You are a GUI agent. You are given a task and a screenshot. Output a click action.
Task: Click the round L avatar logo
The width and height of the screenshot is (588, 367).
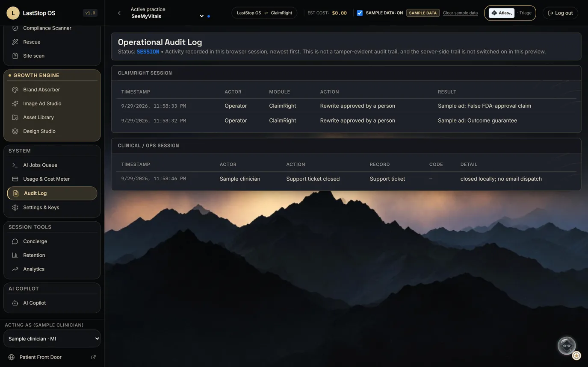click(x=13, y=13)
